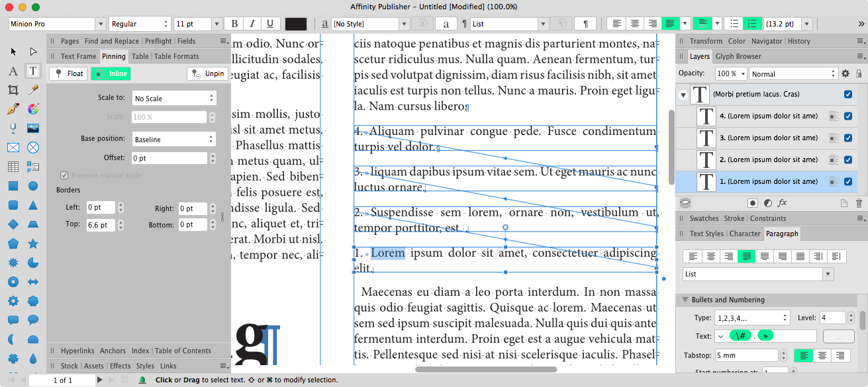
Task: Open the numbering Type 1,2,3,4 dropdown
Action: [x=751, y=318]
